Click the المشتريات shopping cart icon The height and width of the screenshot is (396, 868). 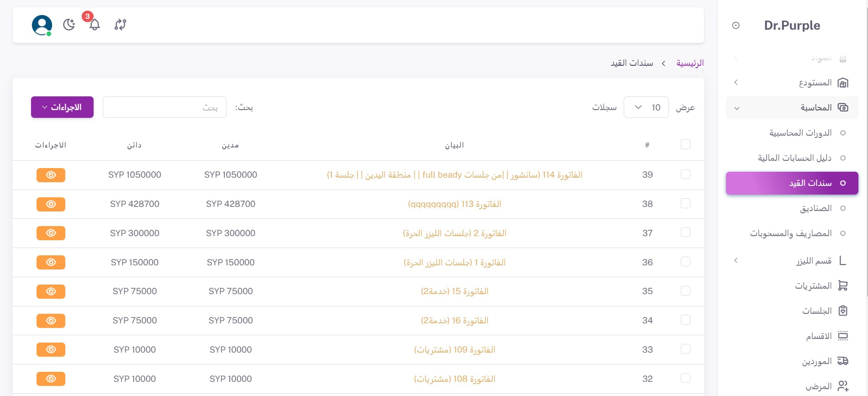tap(843, 286)
